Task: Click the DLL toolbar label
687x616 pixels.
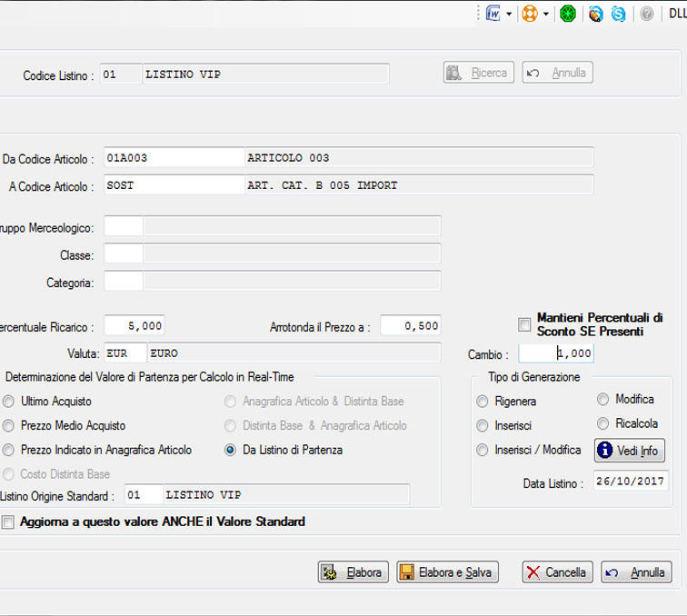Action: [x=677, y=14]
